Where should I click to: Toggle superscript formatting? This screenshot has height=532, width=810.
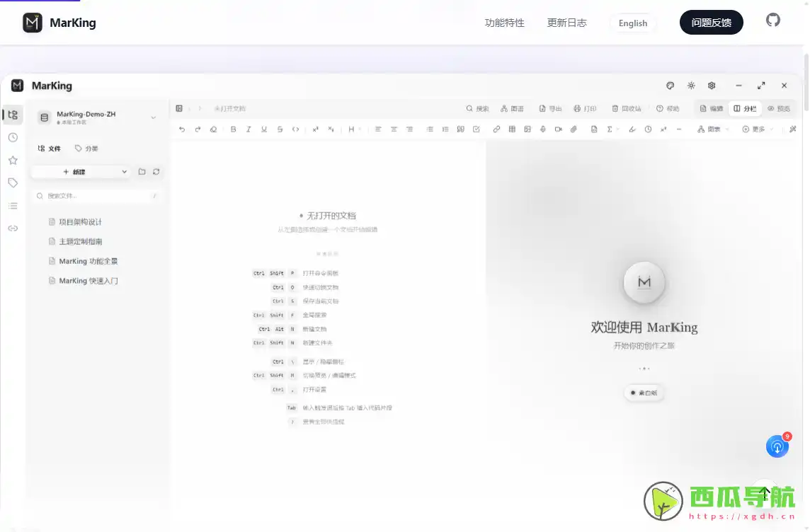(316, 129)
